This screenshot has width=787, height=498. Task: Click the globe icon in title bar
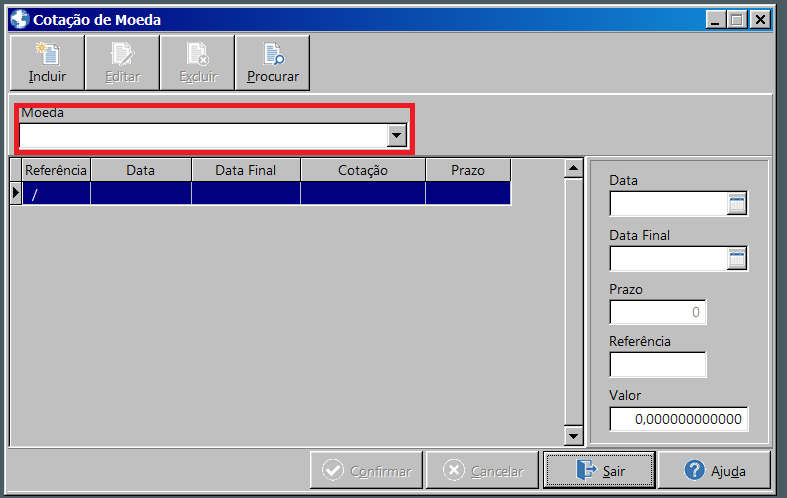20,20
